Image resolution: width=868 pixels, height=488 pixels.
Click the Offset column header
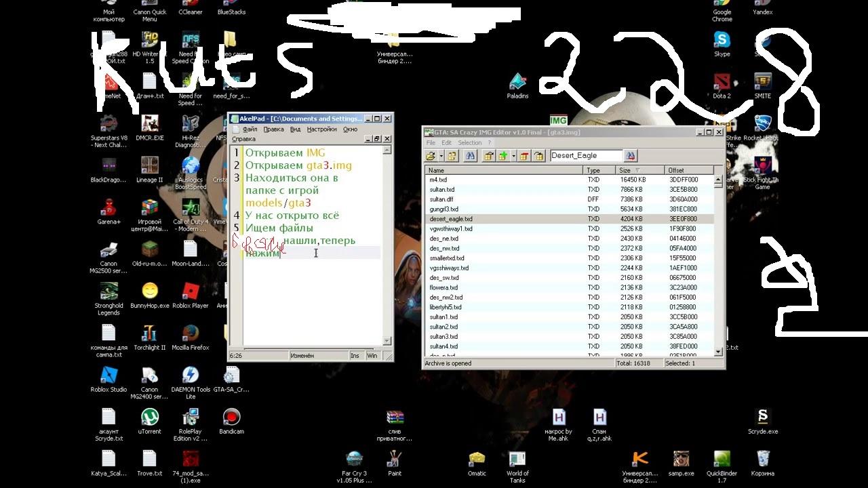[688, 171]
